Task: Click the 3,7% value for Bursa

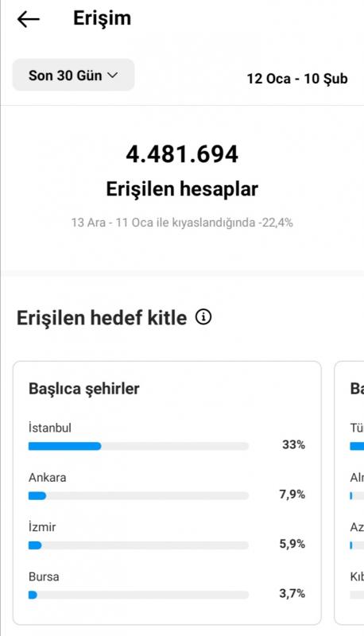Action: coord(292,593)
